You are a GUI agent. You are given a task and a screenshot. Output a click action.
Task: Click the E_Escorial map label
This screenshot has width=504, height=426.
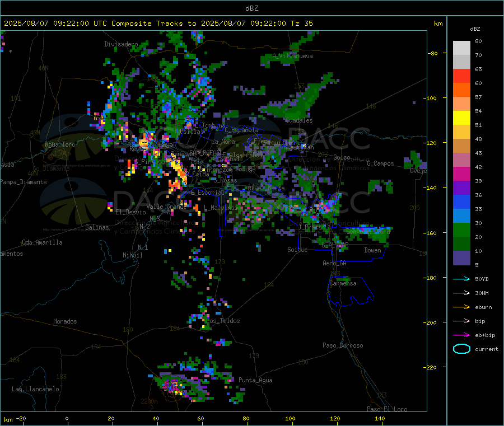tap(208, 193)
